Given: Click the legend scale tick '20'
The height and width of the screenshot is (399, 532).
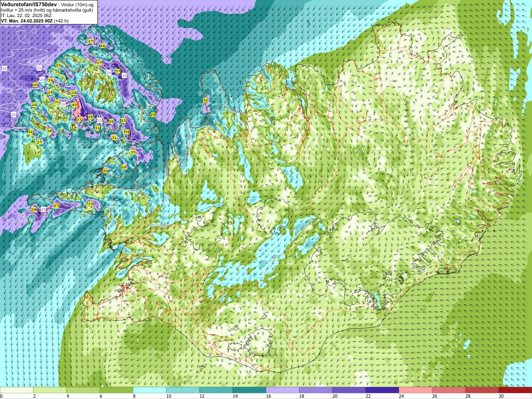Looking at the screenshot, I should pyautogui.click(x=335, y=396).
